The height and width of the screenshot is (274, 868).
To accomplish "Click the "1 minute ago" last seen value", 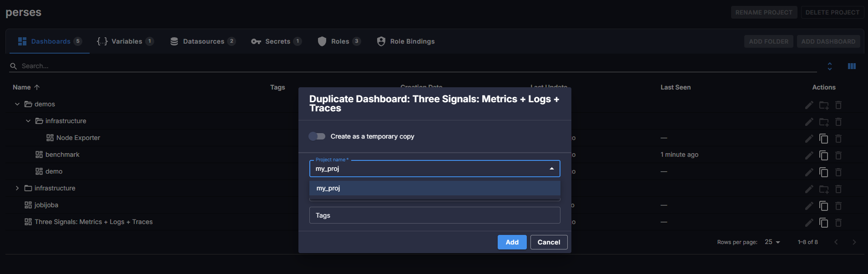I will coord(679,154).
